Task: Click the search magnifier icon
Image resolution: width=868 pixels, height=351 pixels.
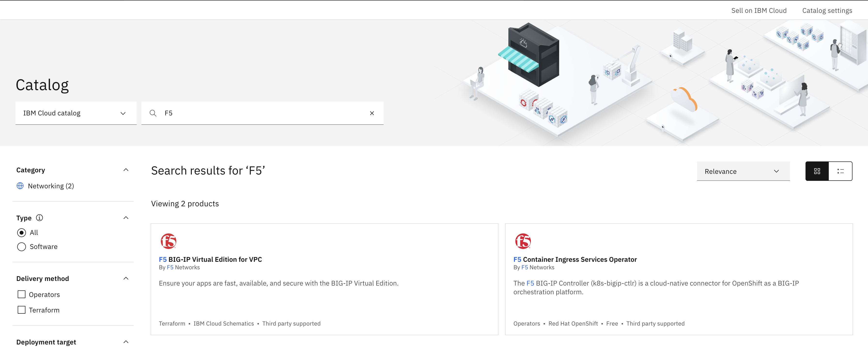Action: coord(153,113)
